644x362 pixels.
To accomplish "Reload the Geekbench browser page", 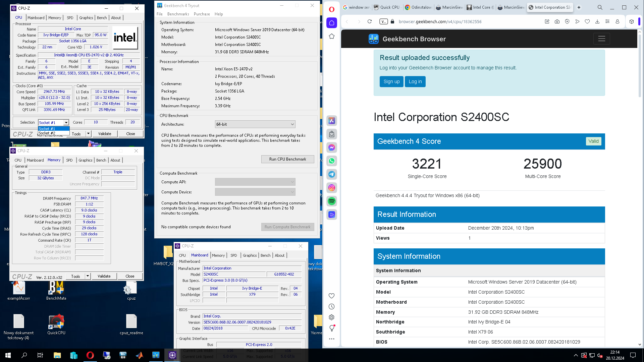I will tap(370, 21).
